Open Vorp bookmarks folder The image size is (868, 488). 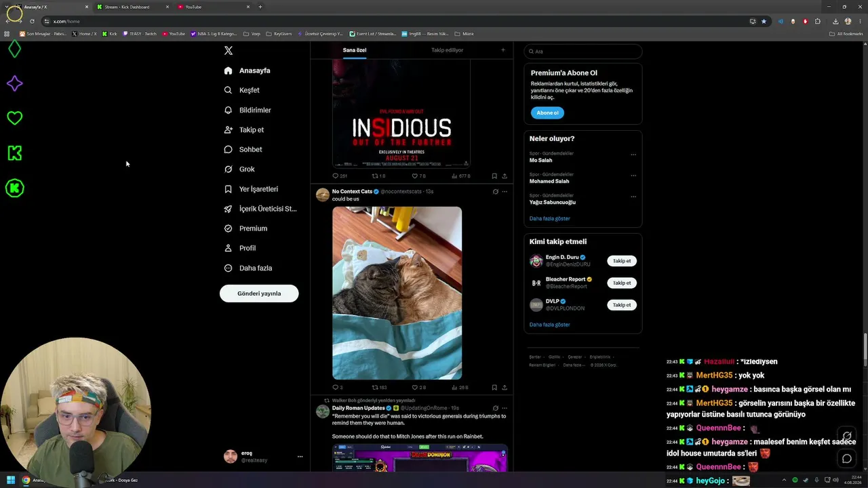click(252, 33)
